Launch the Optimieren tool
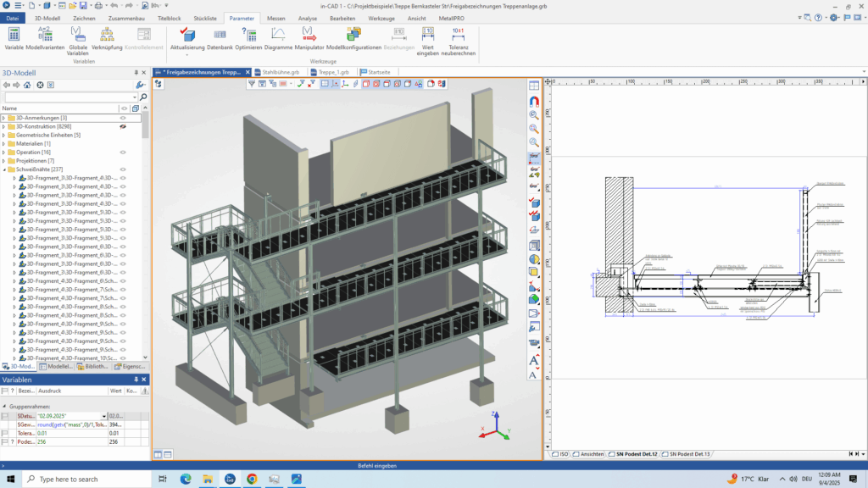Viewport: 868px width, 488px height. point(248,34)
